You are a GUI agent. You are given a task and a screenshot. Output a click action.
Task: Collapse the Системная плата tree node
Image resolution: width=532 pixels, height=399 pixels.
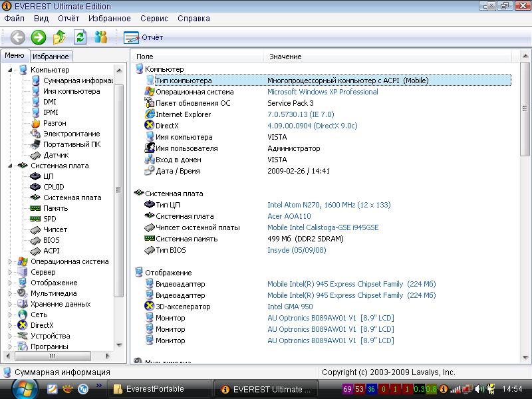(10, 166)
